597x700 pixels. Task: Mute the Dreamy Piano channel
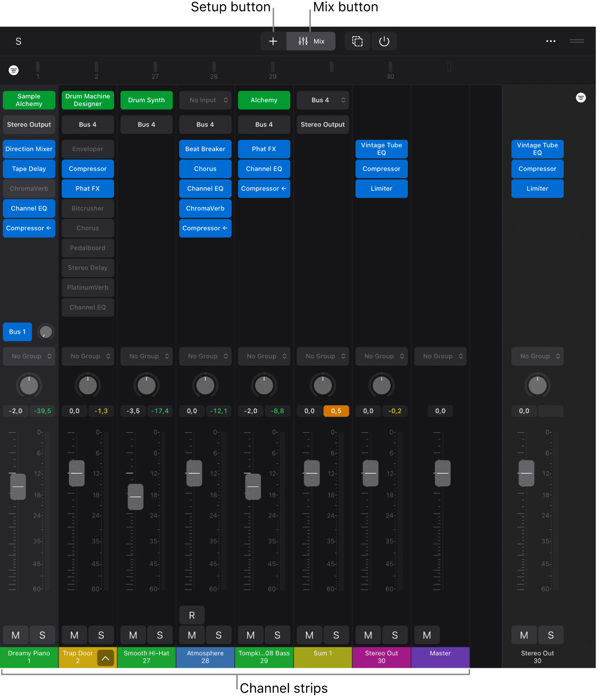(x=16, y=635)
